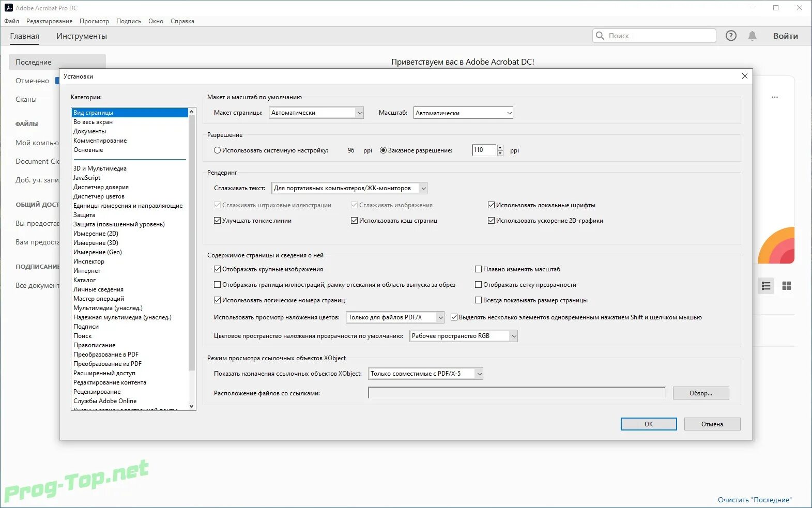Open the Редактирование menu

tap(49, 21)
